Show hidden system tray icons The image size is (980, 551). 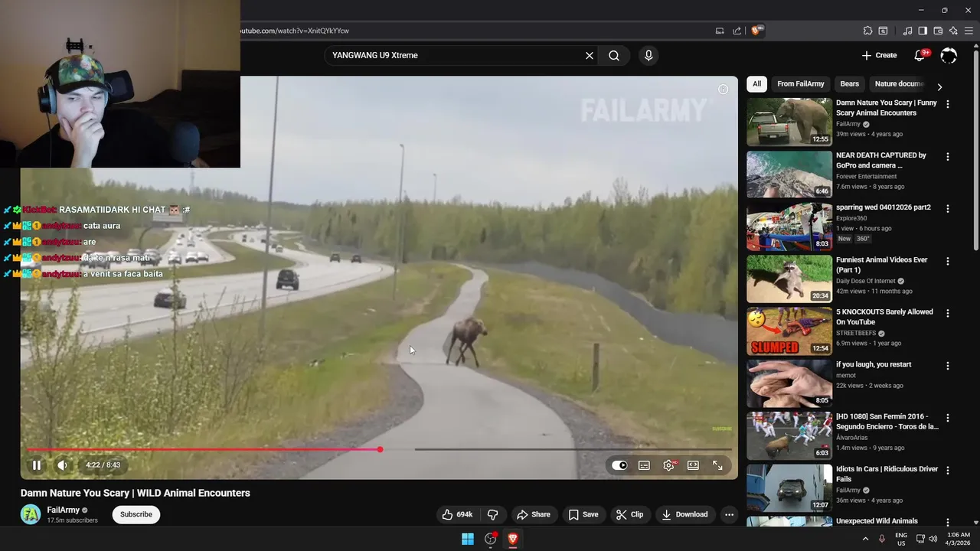(x=866, y=539)
